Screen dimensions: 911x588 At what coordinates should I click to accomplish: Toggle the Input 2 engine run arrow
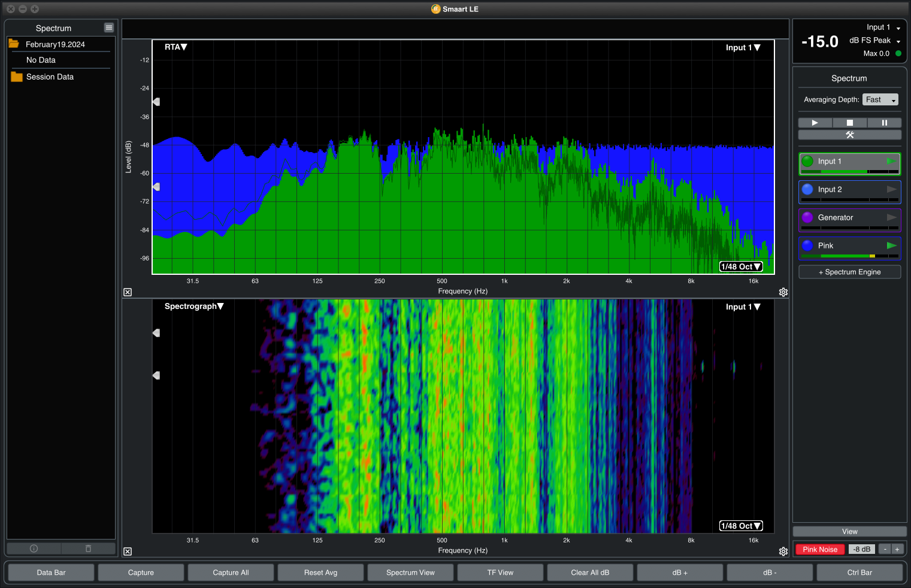(891, 189)
